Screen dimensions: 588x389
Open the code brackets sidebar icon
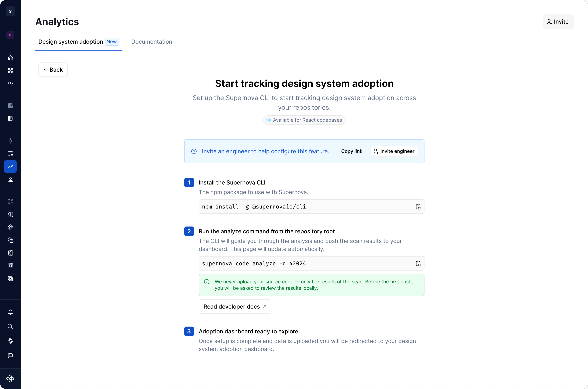(10, 83)
